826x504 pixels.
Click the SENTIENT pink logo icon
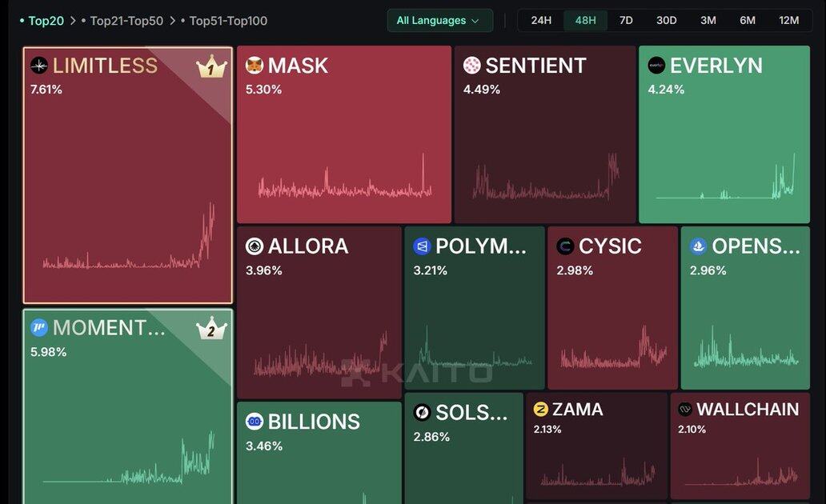click(x=472, y=66)
